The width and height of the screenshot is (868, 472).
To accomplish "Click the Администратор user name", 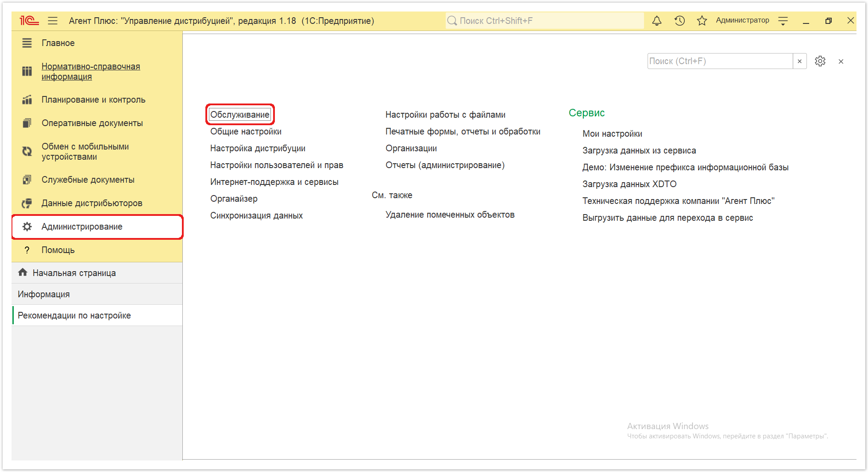I will (742, 20).
